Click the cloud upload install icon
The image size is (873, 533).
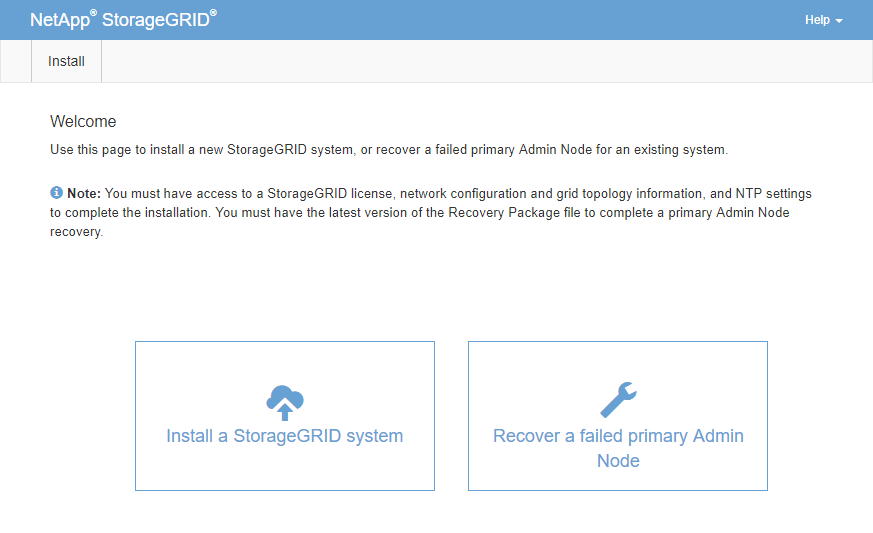285,403
